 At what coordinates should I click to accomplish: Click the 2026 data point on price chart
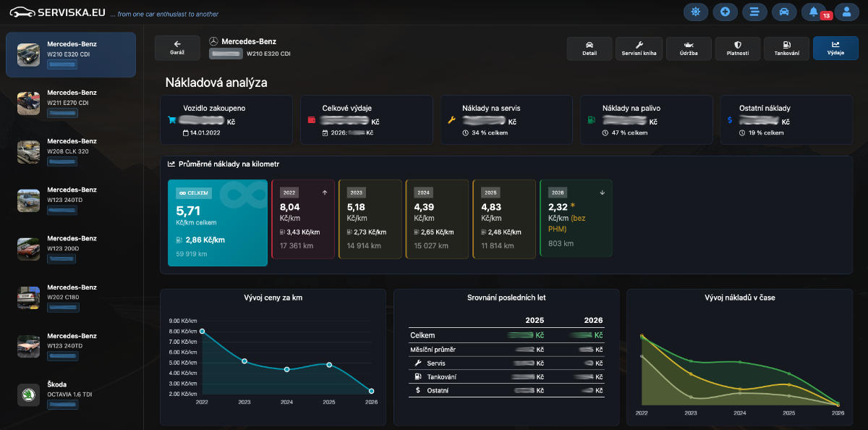coord(371,391)
